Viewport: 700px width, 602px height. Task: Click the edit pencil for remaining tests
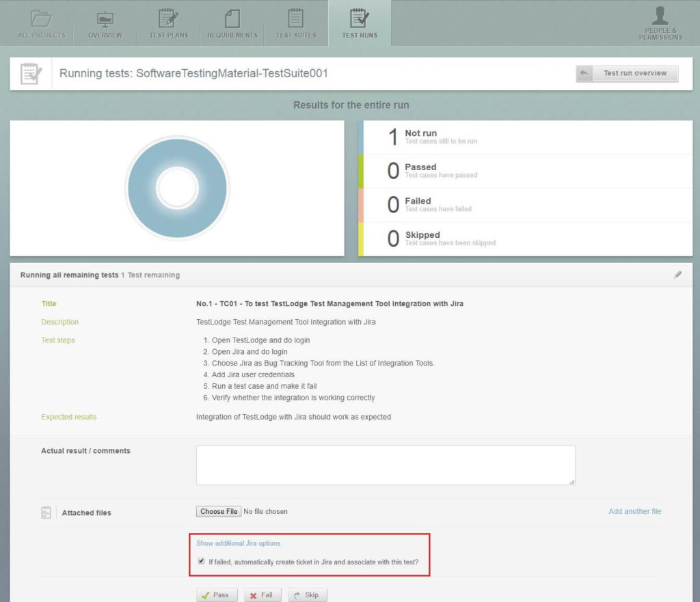(x=678, y=274)
